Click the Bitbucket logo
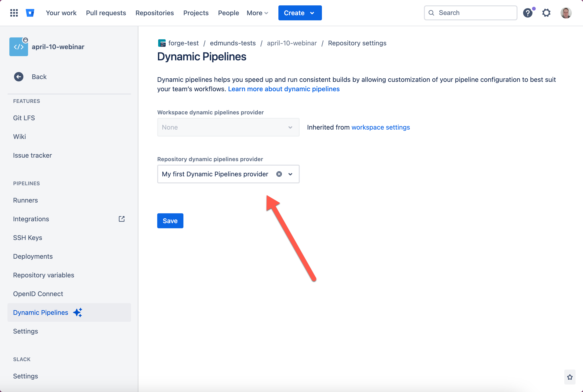 point(30,12)
